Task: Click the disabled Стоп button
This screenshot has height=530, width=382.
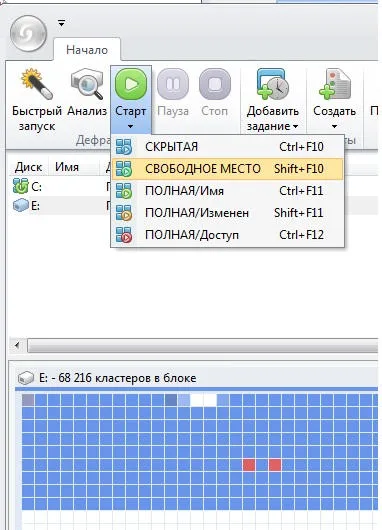Action: coord(215,93)
